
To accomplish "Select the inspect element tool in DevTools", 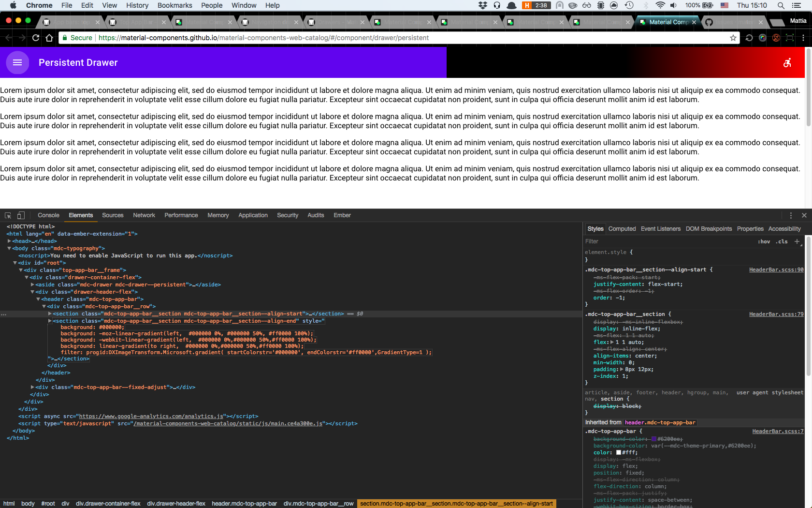I will 7,215.
